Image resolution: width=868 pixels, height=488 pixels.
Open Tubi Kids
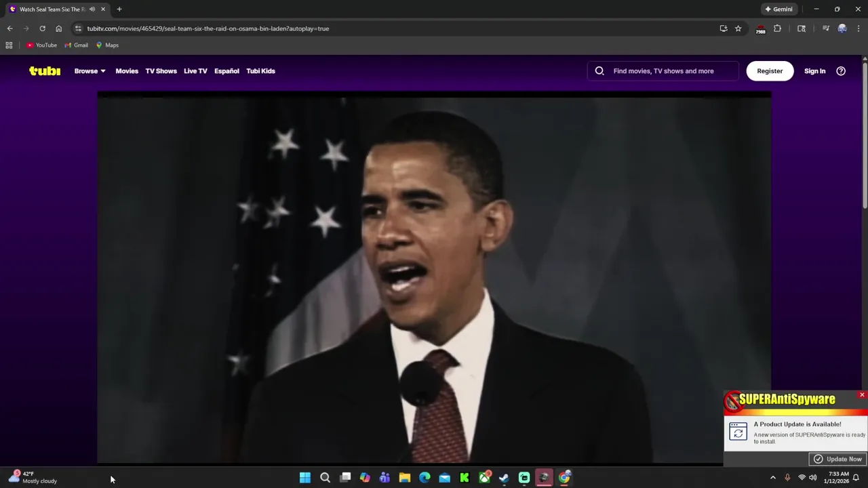click(x=260, y=70)
